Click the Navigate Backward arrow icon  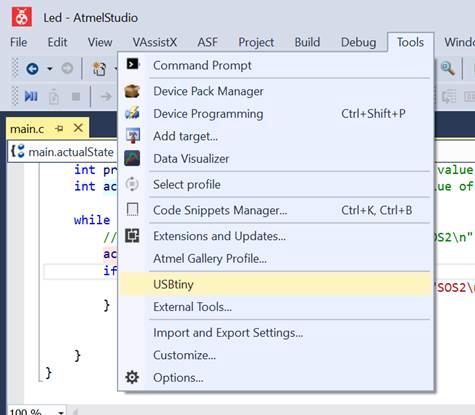[32, 69]
